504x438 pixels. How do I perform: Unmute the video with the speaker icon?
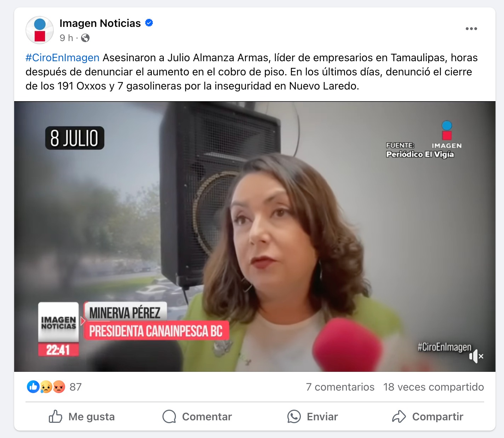(x=476, y=356)
